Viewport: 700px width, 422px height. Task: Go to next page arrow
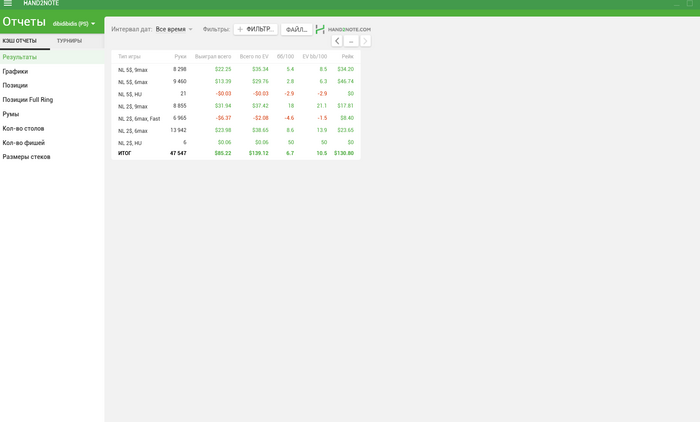click(x=365, y=41)
